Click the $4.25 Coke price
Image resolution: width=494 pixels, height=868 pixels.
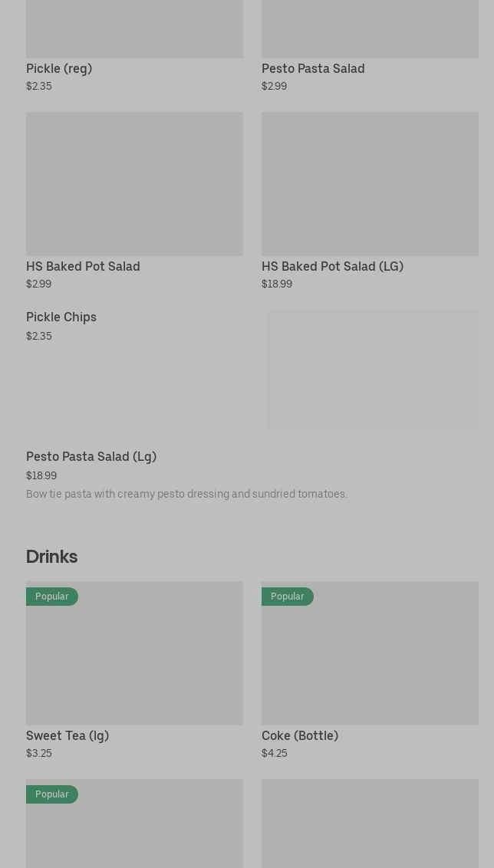pyautogui.click(x=275, y=754)
